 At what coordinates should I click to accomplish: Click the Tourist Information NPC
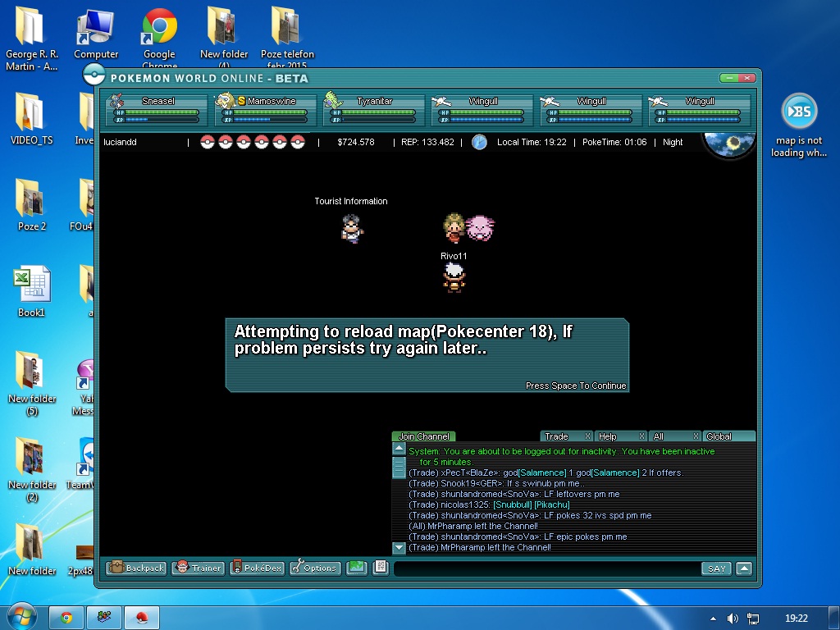tap(352, 229)
